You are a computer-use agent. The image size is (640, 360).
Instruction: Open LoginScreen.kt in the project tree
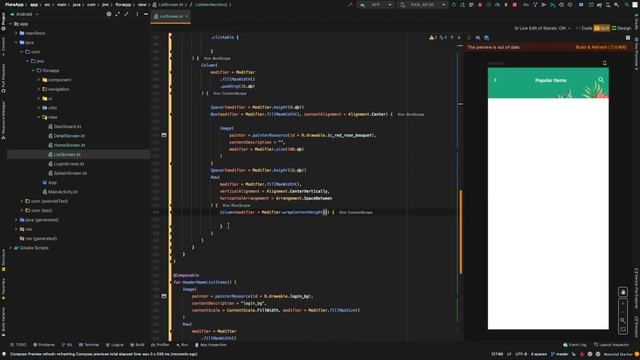pyautogui.click(x=69, y=164)
